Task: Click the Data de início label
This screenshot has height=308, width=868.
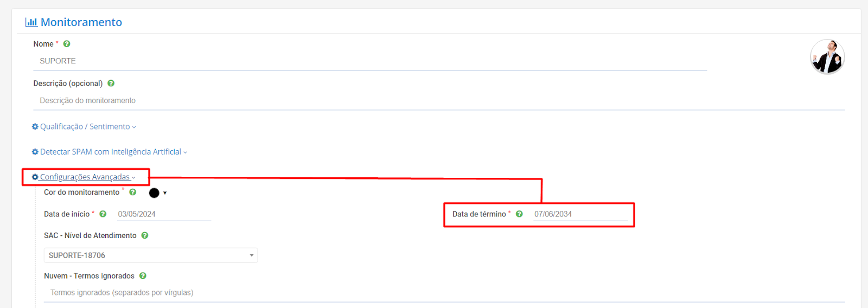Action: point(67,214)
